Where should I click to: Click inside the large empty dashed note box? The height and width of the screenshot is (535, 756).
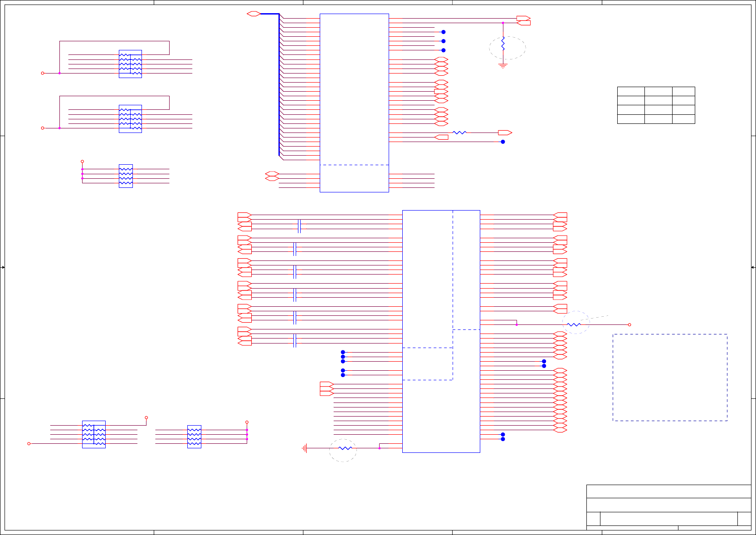coord(670,378)
